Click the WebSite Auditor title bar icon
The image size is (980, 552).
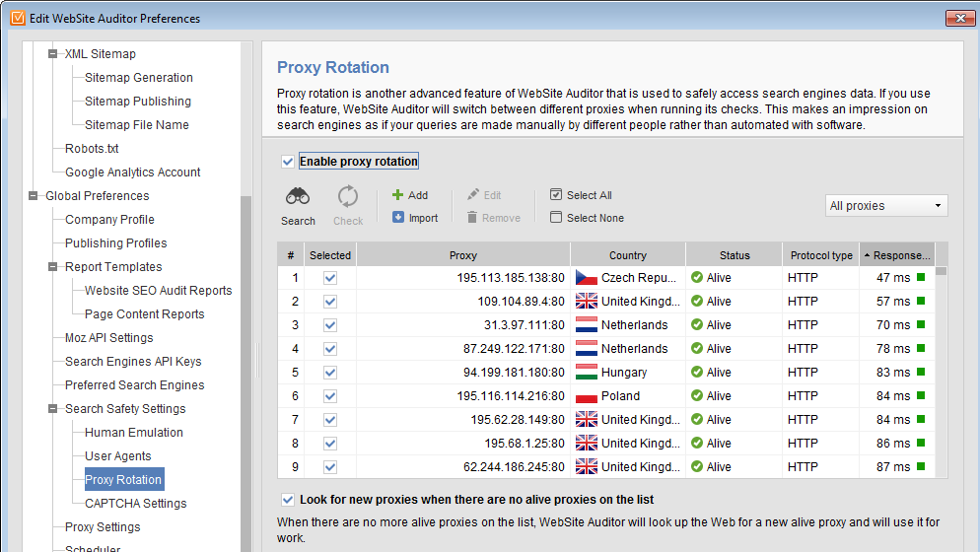pyautogui.click(x=18, y=18)
